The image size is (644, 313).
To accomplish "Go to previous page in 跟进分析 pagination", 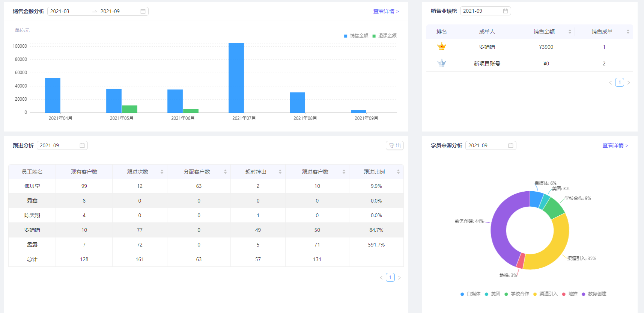I will (x=381, y=278).
